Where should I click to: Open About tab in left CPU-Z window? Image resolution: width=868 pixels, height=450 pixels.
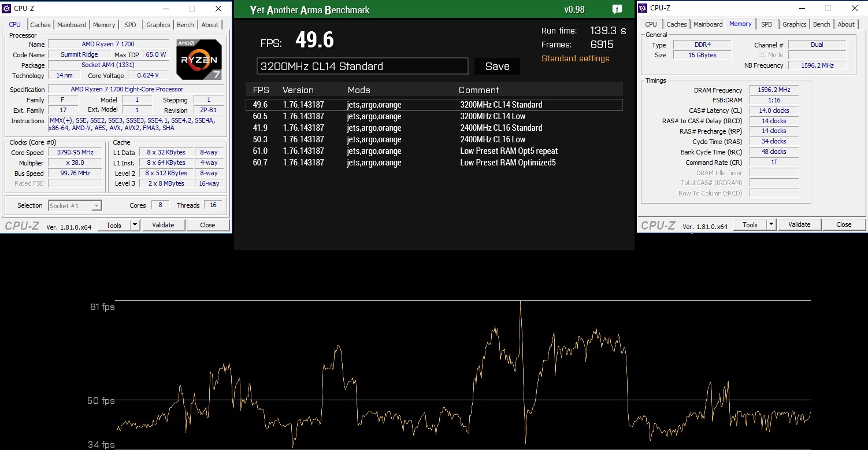(210, 25)
